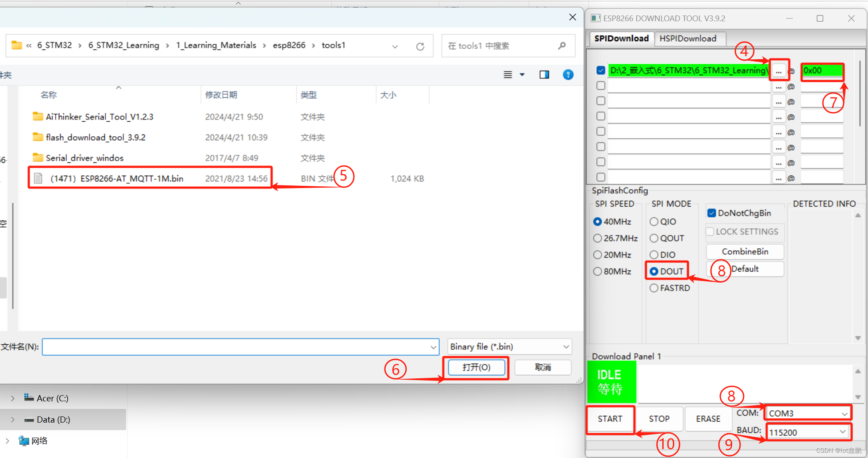This screenshot has height=458, width=868.
Task: Click the 取消 button
Action: [x=543, y=367]
